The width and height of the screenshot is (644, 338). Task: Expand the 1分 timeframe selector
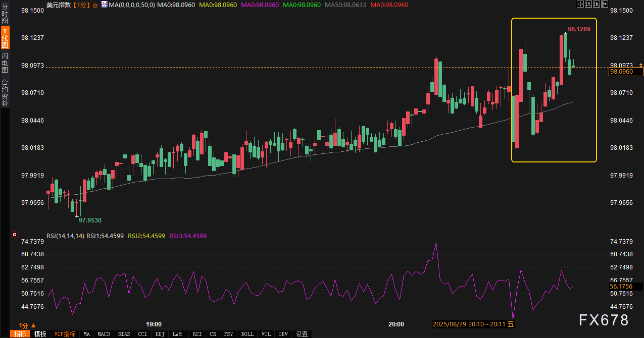coord(27,325)
